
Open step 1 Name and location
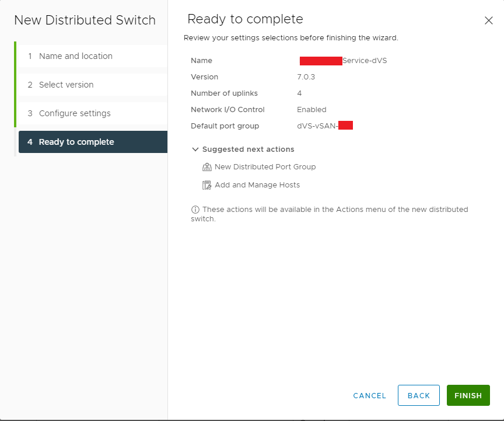pyautogui.click(x=93, y=56)
